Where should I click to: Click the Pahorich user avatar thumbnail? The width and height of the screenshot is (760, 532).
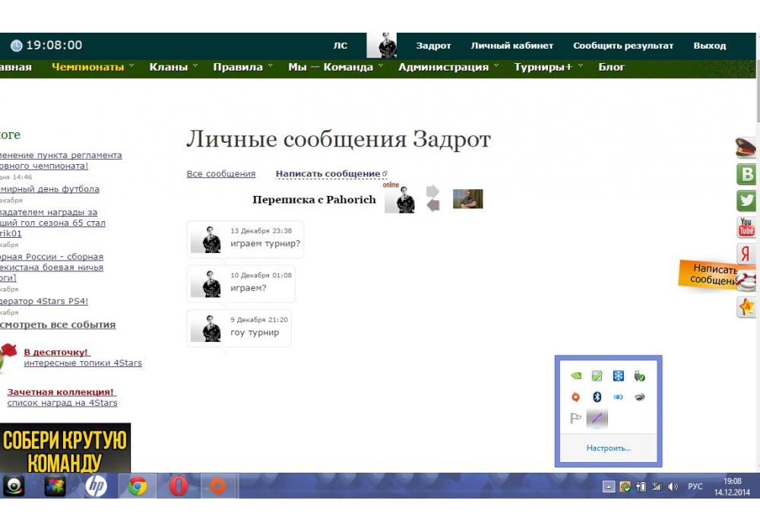pos(467,199)
